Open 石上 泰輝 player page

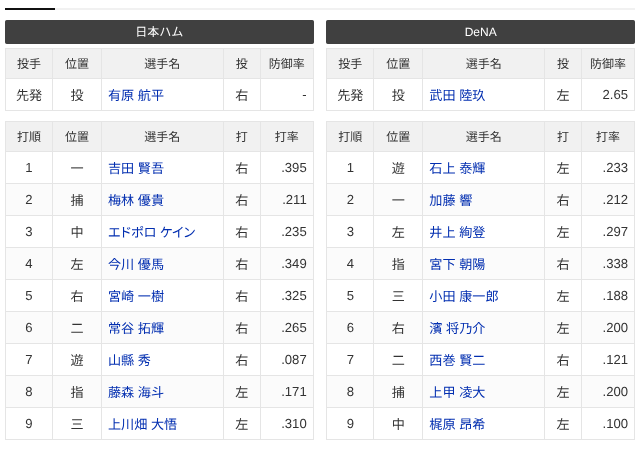[x=457, y=168]
